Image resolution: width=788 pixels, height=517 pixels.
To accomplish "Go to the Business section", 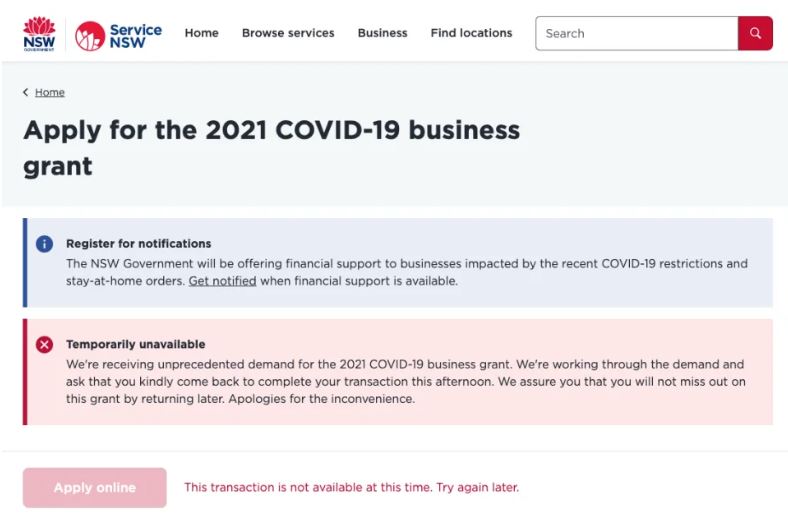I will 382,33.
